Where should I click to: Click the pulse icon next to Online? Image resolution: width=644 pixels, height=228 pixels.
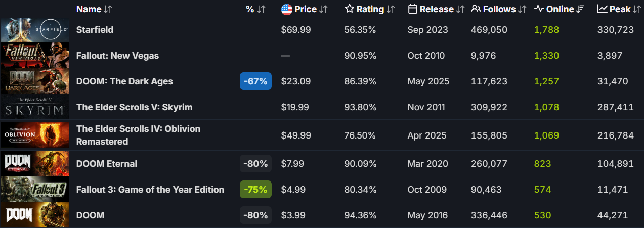tap(539, 9)
